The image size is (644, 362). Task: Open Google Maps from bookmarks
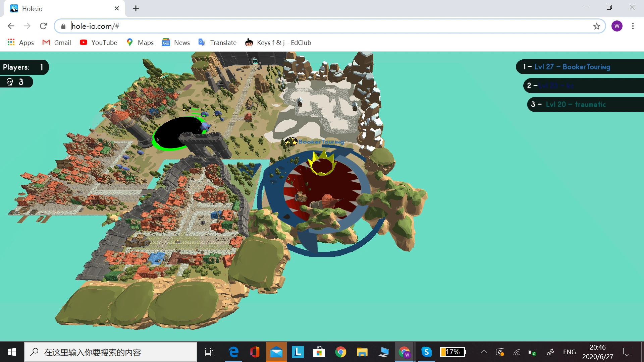click(x=140, y=43)
